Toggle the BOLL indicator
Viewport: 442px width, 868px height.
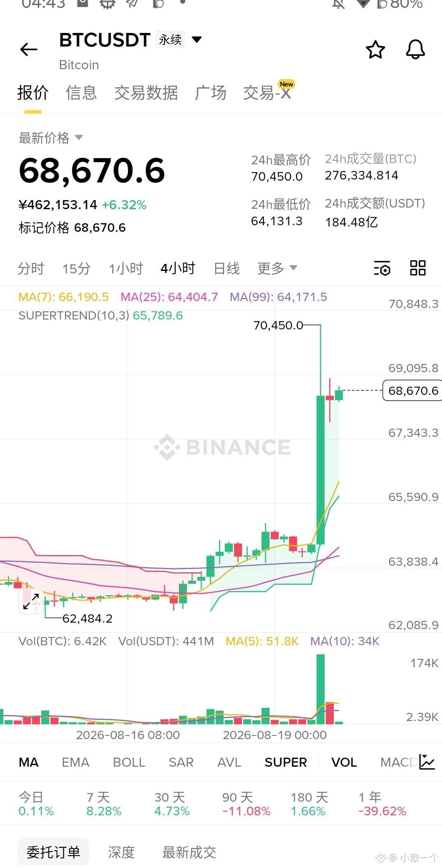pos(129,762)
